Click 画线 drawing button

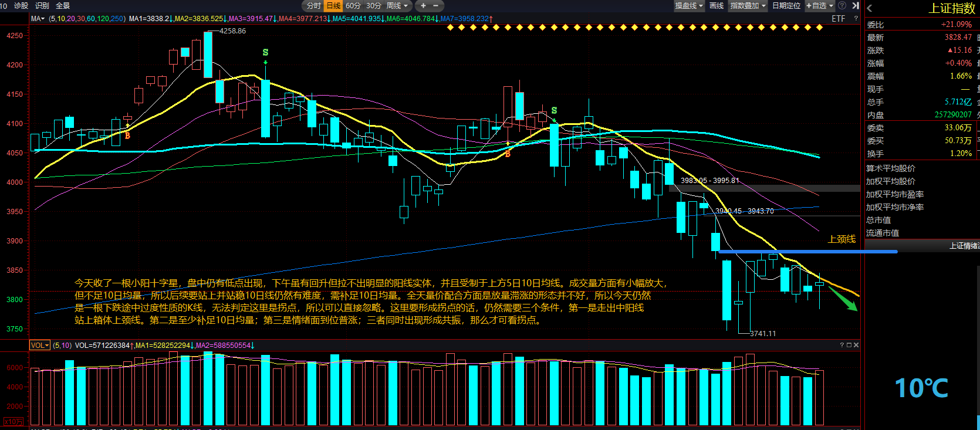tap(717, 5)
